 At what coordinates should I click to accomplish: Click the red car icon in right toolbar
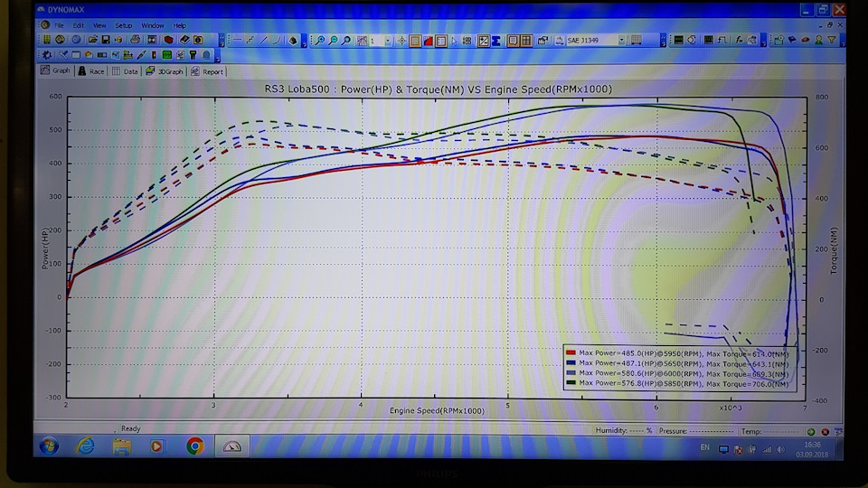coord(806,40)
